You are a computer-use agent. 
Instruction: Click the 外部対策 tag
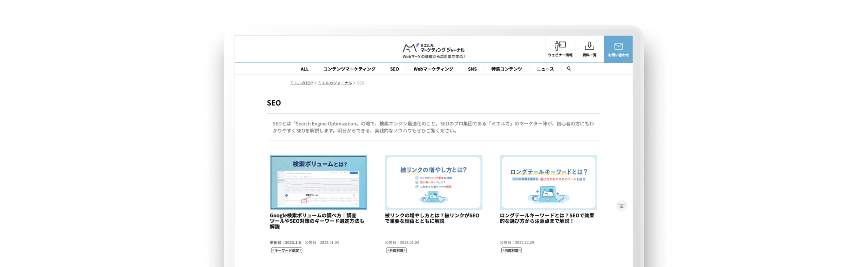coord(396,250)
